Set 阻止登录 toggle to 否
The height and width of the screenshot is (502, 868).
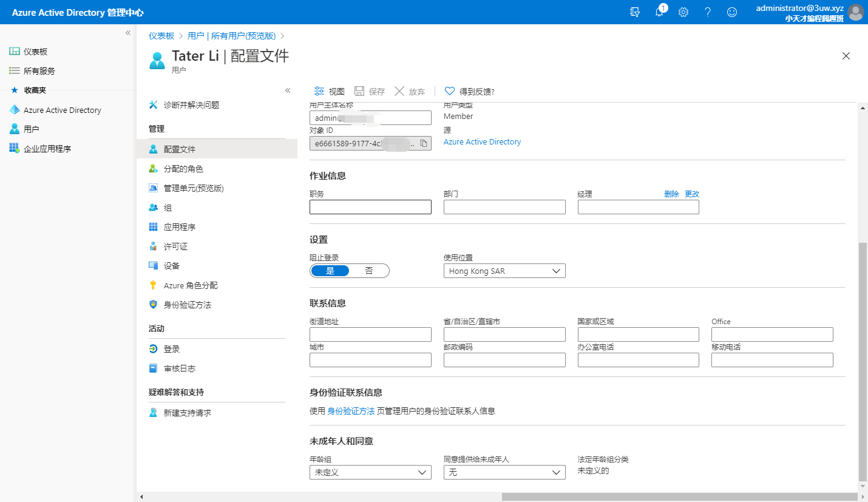pyautogui.click(x=369, y=271)
